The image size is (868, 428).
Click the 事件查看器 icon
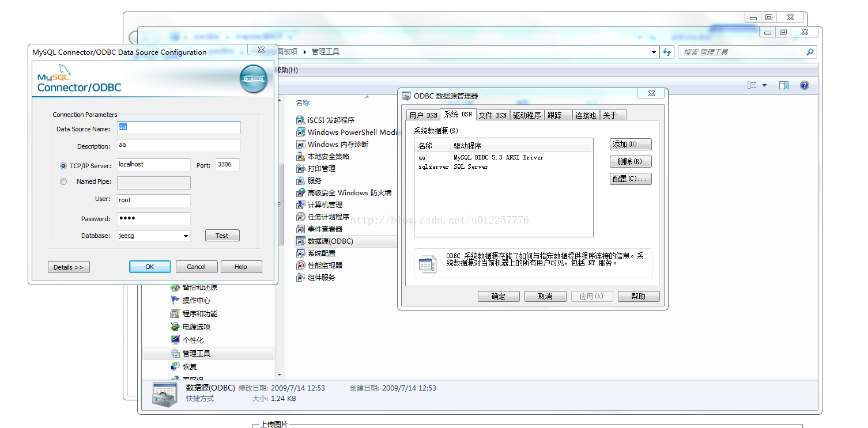(300, 229)
